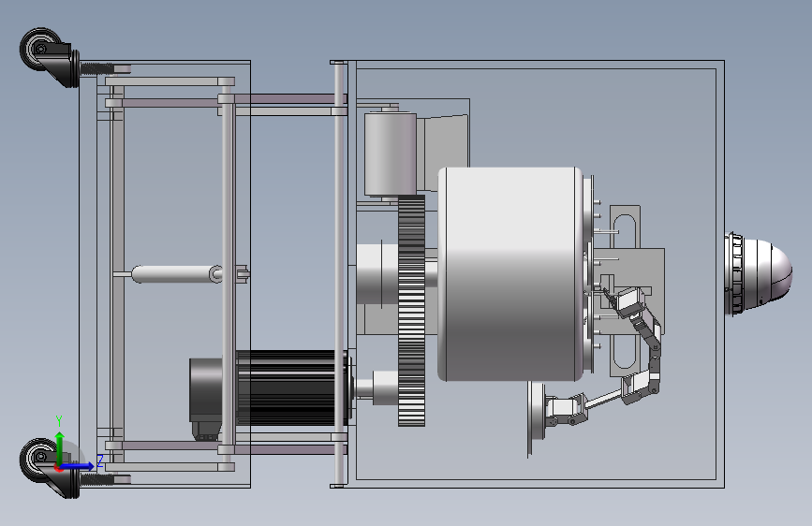
Task: Select the large spur gear
Action: [412, 311]
